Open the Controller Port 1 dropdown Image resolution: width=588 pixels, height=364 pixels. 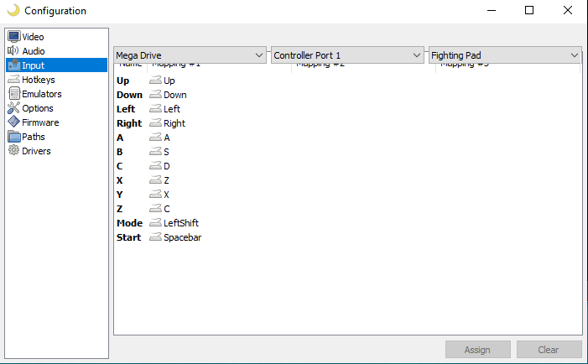347,55
